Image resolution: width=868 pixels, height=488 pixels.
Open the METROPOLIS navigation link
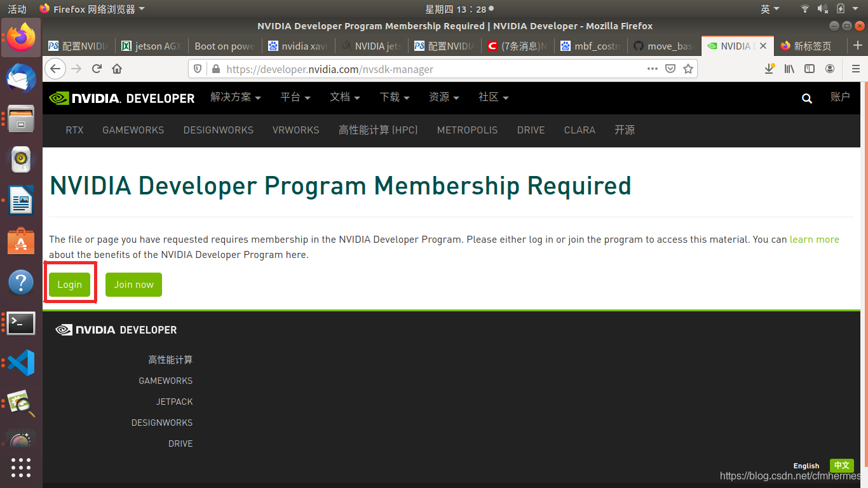pyautogui.click(x=468, y=130)
